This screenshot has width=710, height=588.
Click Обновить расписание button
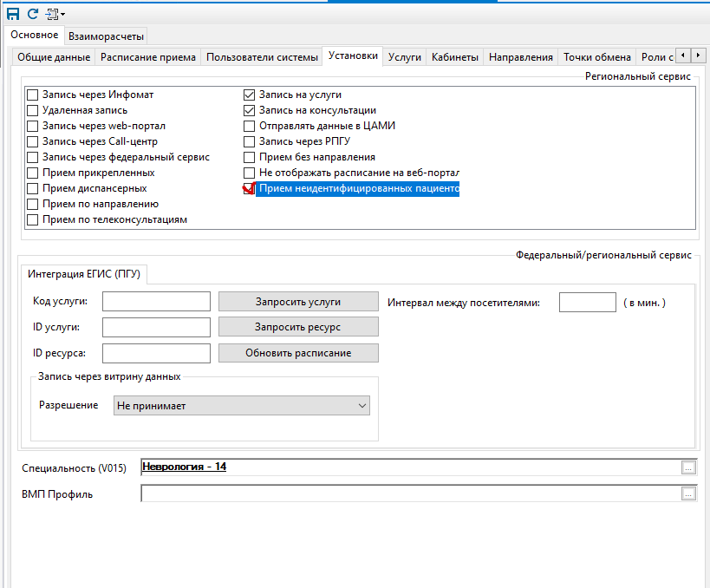pyautogui.click(x=298, y=353)
